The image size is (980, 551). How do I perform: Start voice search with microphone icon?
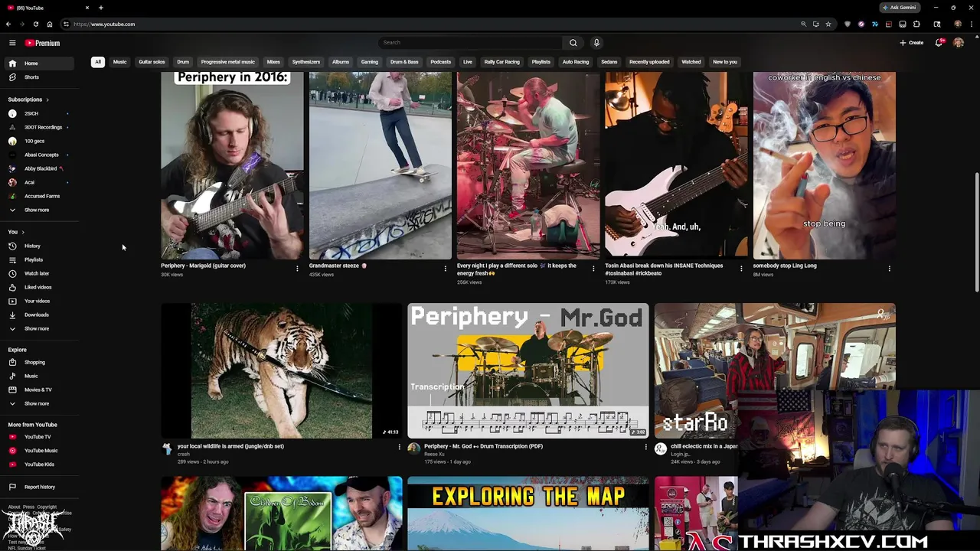pyautogui.click(x=596, y=43)
